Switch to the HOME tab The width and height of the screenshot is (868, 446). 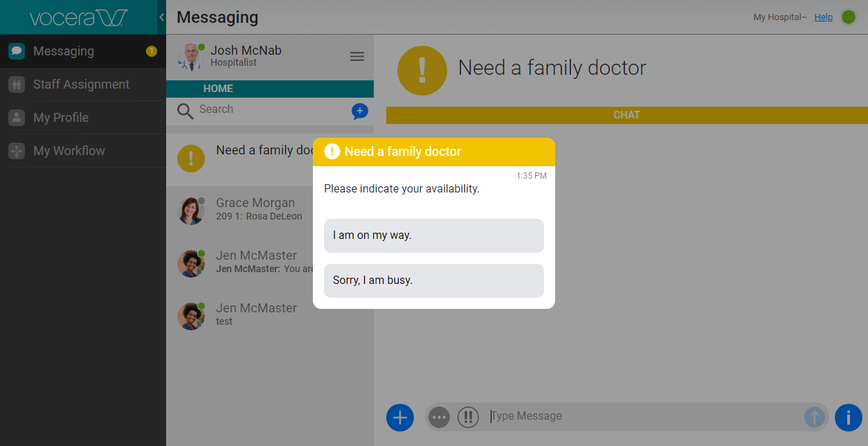click(x=218, y=88)
